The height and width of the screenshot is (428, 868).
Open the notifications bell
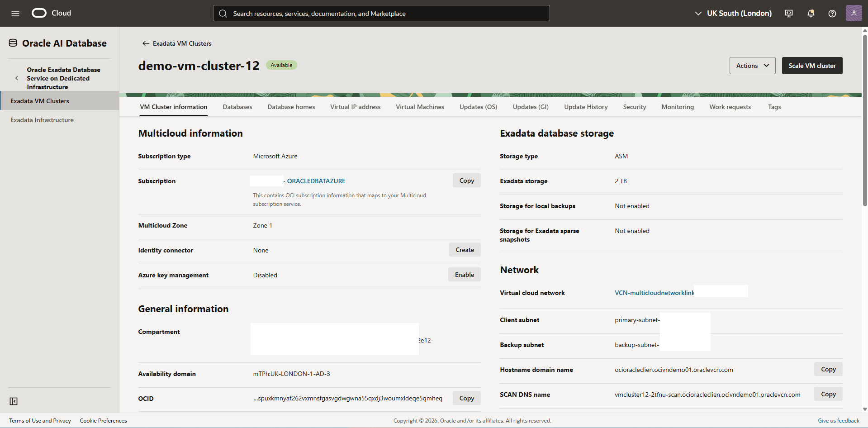(x=810, y=14)
